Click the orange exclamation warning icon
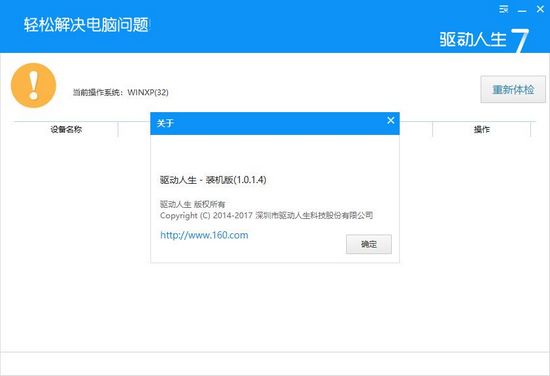Image resolution: width=550 pixels, height=376 pixels. (x=33, y=85)
